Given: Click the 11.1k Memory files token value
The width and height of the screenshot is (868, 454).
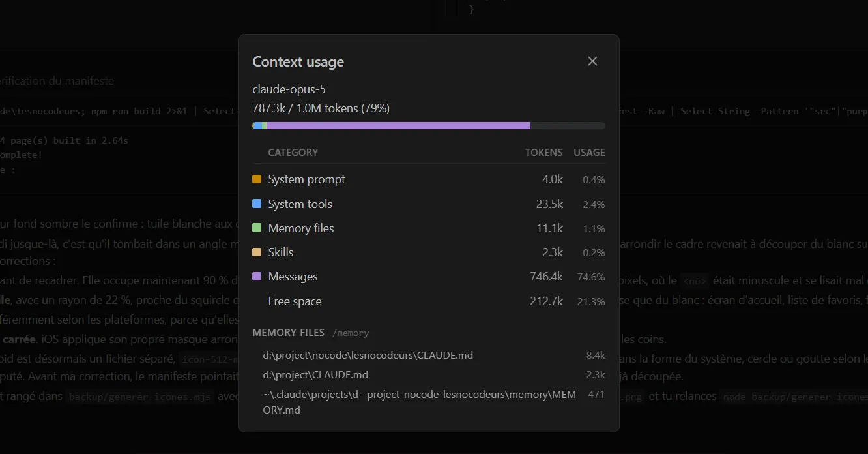Looking at the screenshot, I should click(x=550, y=228).
